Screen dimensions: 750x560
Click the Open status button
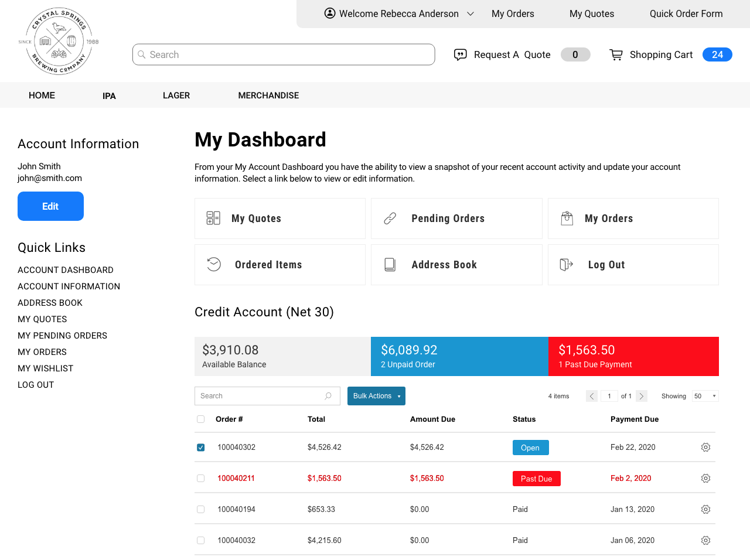530,448
